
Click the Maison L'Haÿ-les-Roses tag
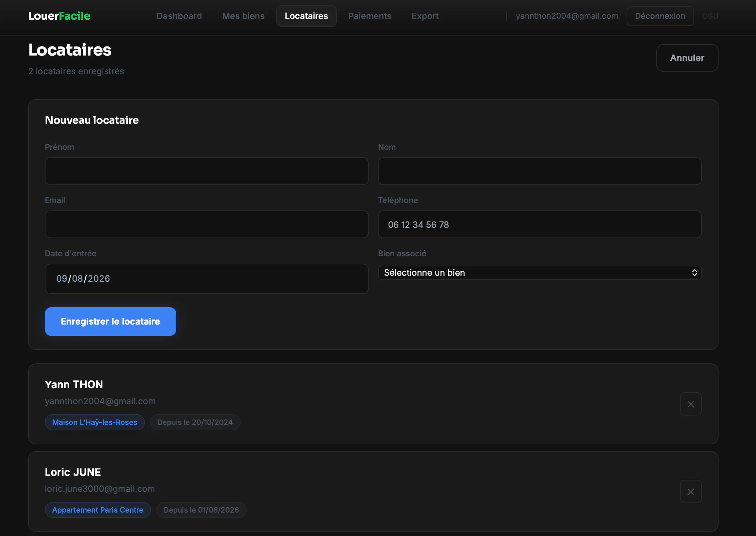(x=95, y=422)
